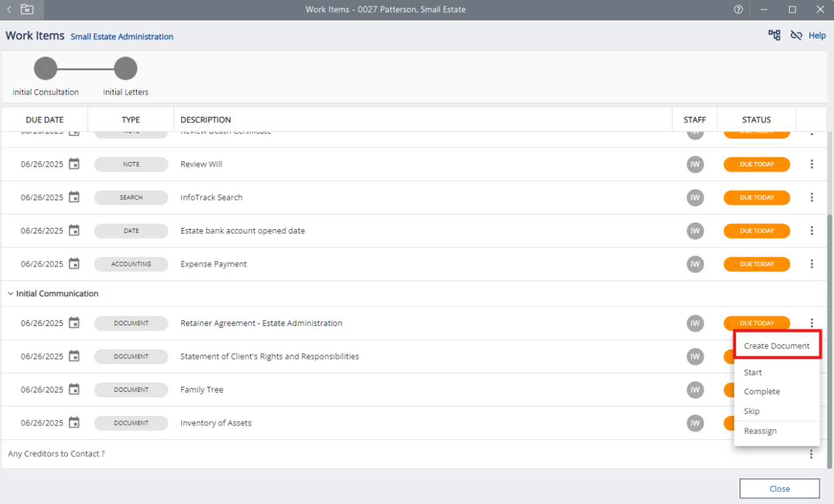This screenshot has height=504, width=834.
Task: Open the three-dot menu for InfoTrack Search
Action: pyautogui.click(x=811, y=197)
